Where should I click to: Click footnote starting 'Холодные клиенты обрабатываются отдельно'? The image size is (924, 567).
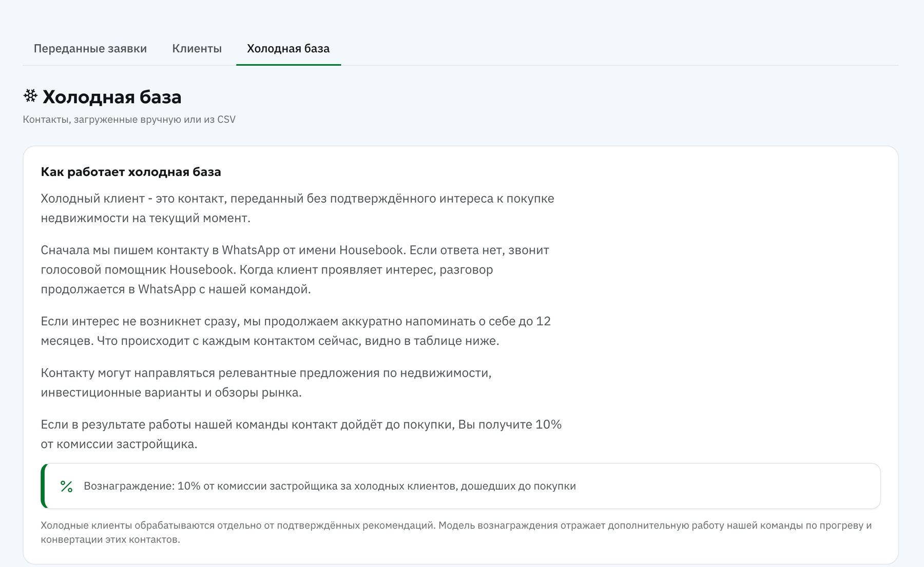coord(456,532)
